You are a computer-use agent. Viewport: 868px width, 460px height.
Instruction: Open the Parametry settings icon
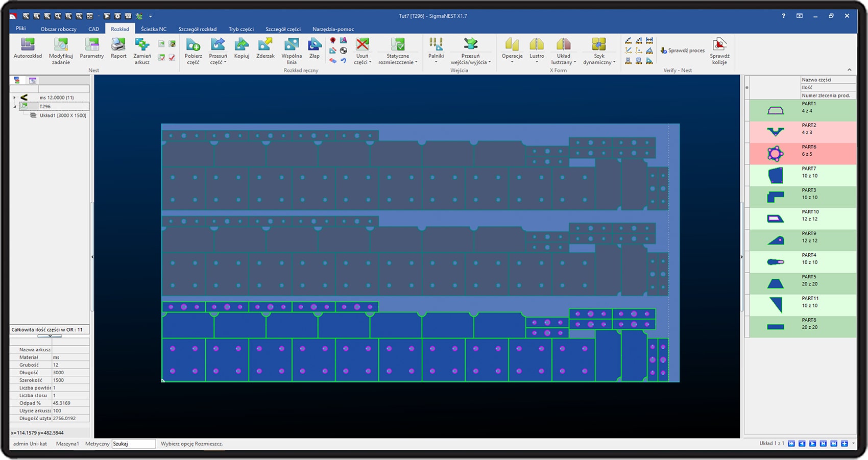point(92,49)
